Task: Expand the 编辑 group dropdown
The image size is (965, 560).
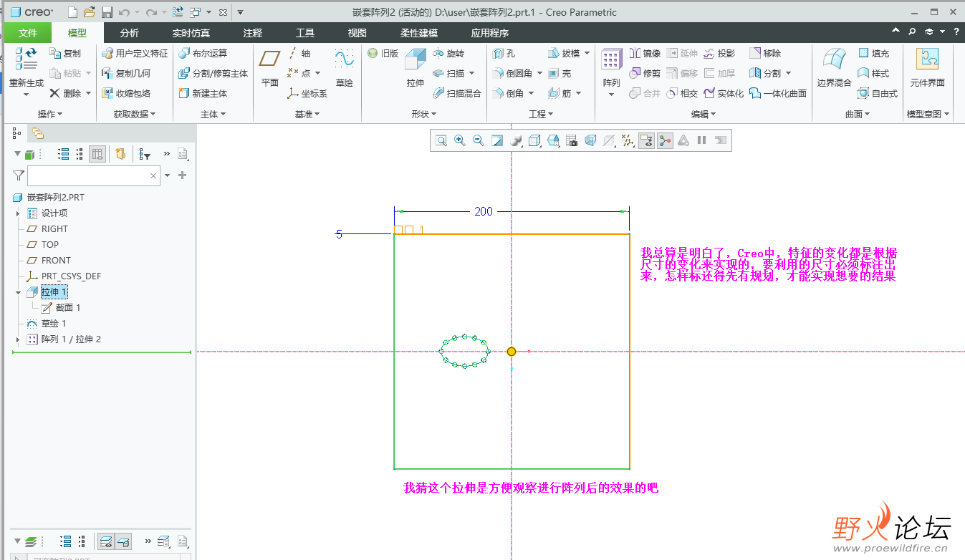Action: (704, 115)
